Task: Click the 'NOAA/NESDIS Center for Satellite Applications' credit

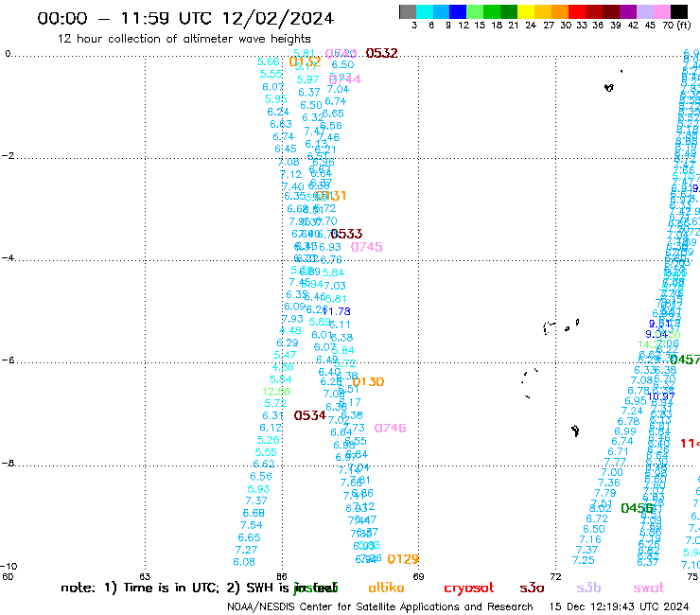Action: click(380, 607)
